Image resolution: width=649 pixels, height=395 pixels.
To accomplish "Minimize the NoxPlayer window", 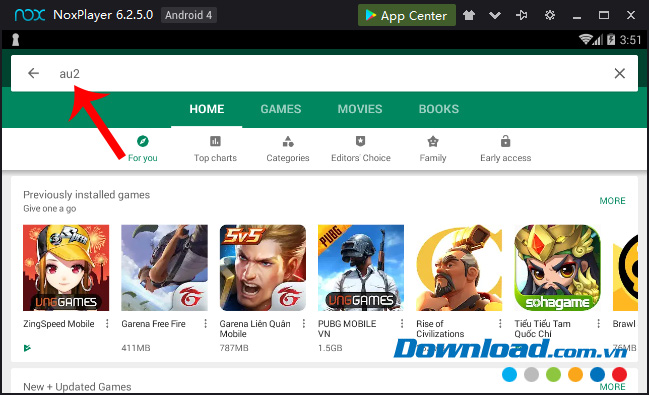I will [x=577, y=17].
